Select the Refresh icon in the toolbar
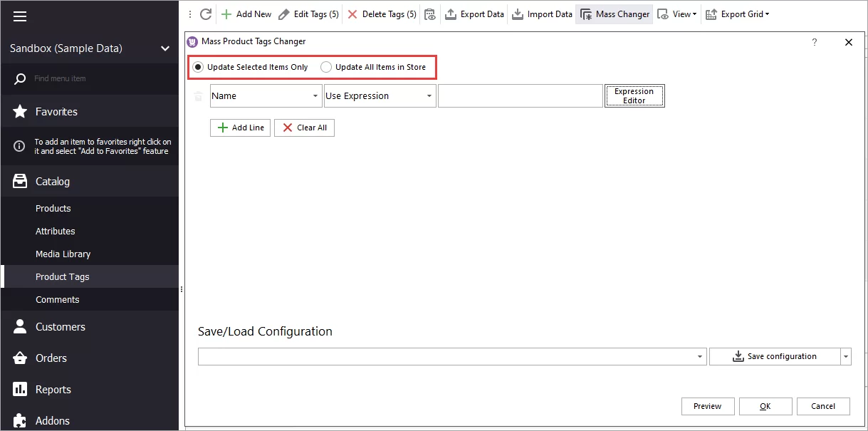 coord(205,14)
